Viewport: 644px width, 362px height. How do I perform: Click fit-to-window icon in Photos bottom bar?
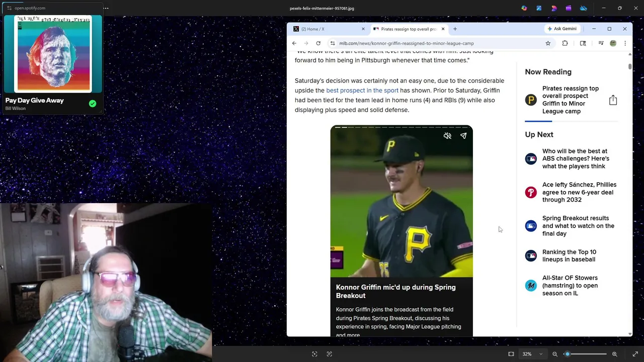(x=511, y=354)
